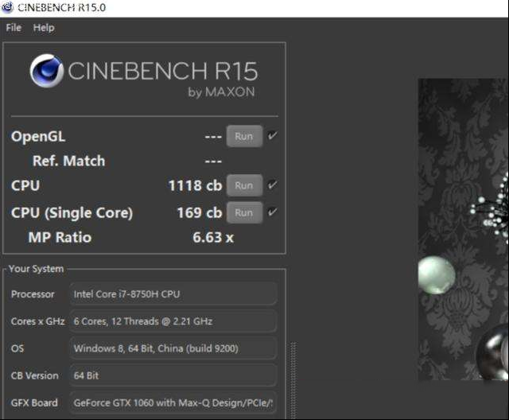Click the MP Ratio label
The height and width of the screenshot is (420, 509).
click(60, 237)
